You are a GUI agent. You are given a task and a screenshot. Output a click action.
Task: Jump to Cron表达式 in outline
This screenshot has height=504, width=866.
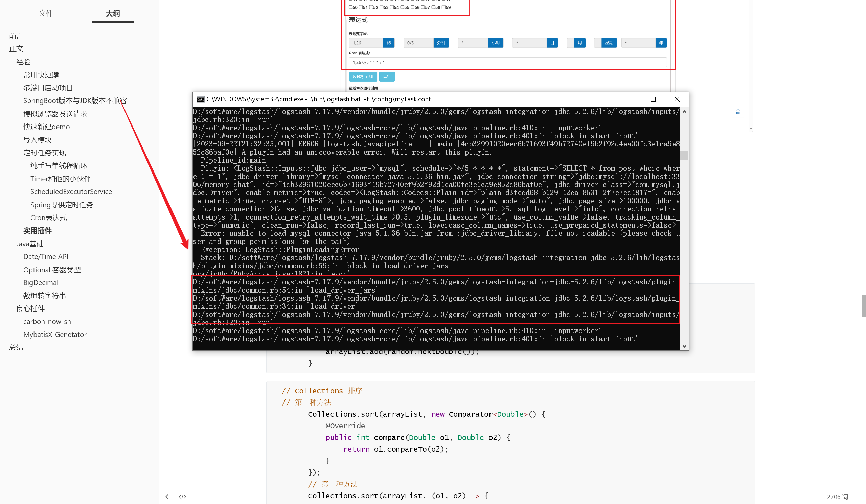tap(48, 218)
